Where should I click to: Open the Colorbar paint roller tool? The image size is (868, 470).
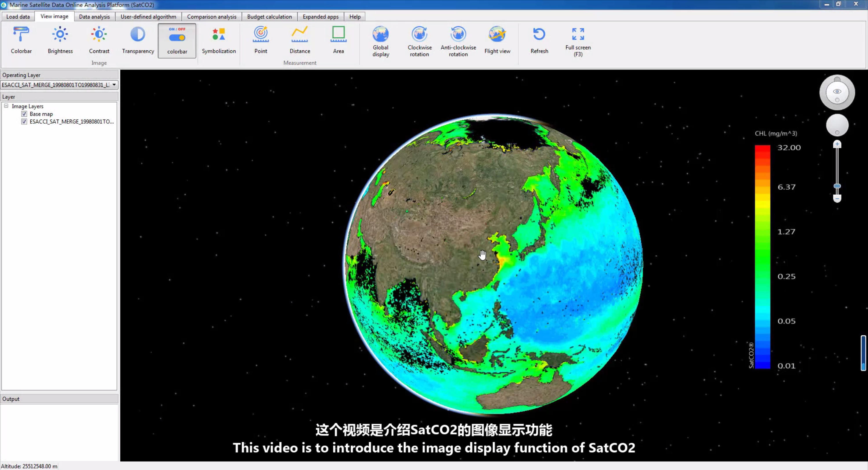21,40
